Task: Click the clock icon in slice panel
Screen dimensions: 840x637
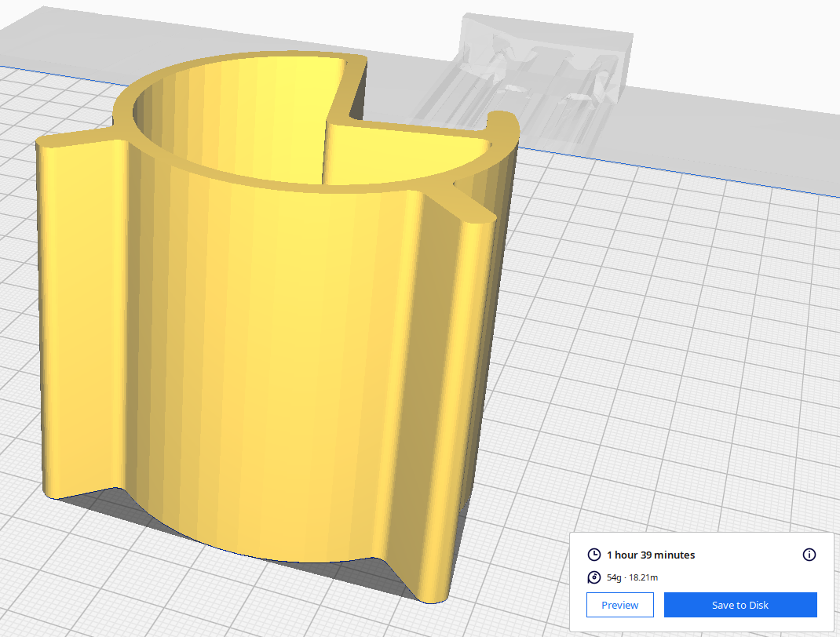Action: (x=594, y=555)
